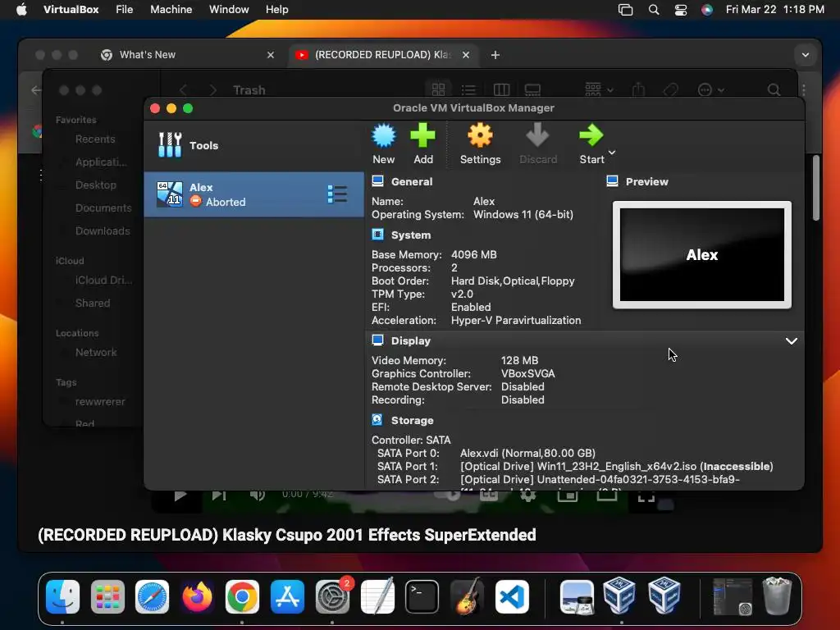Open the Machine menu

coord(171,10)
